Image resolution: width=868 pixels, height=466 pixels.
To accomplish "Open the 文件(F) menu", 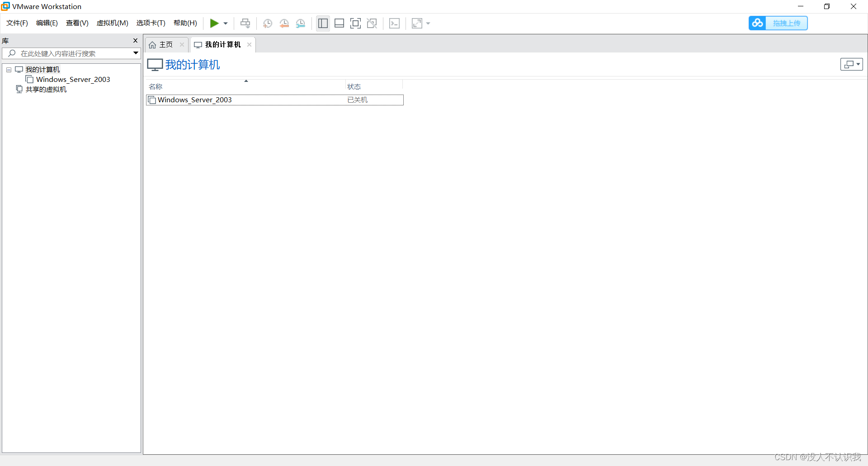I will [17, 23].
